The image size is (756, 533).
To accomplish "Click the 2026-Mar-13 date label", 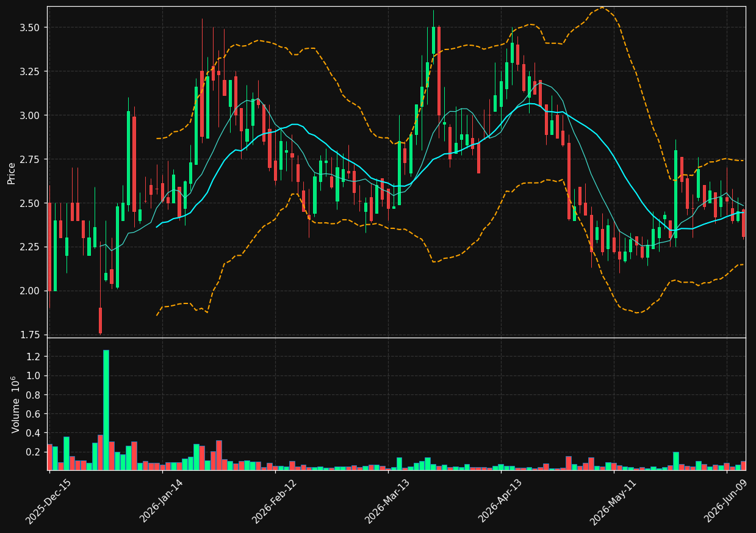I will pyautogui.click(x=387, y=501).
